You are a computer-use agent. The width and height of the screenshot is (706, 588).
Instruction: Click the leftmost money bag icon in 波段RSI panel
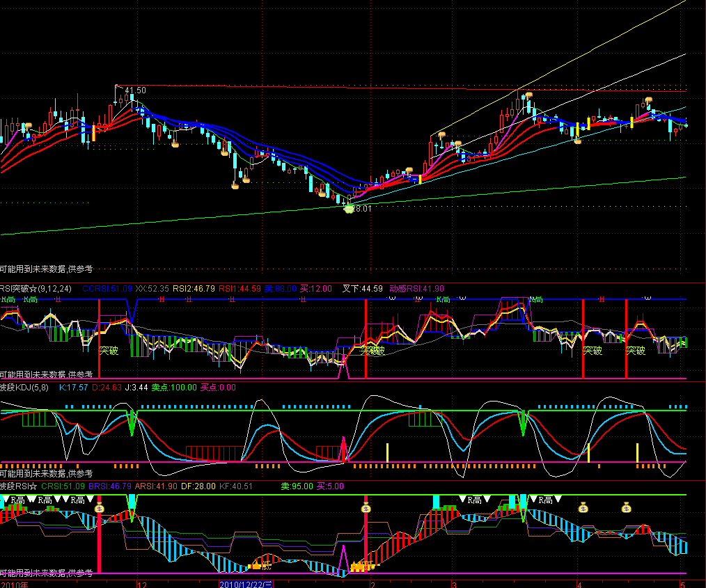99,507
